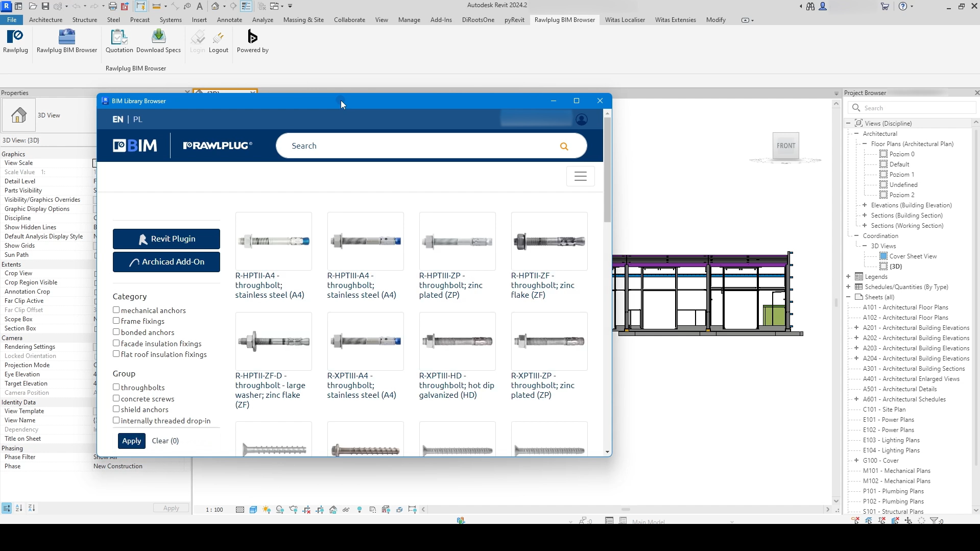
Task: Switch to the Witas Localiser tab
Action: point(625,20)
